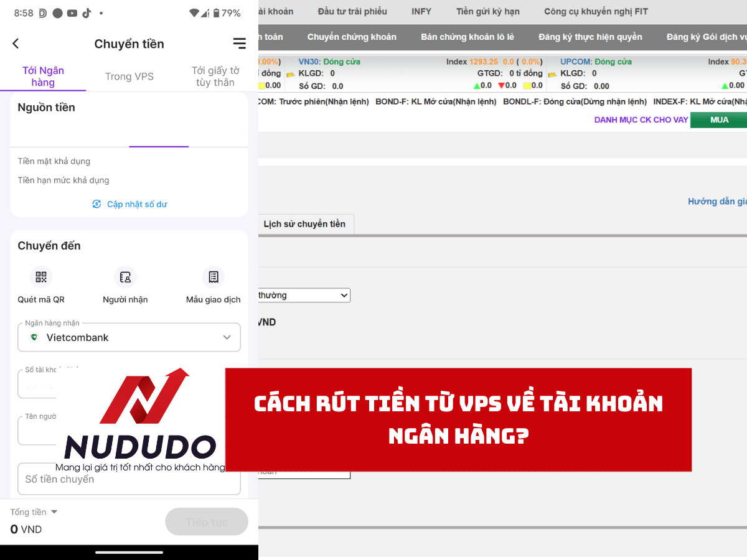Switch to Tới giấy tờ tùy thân tab
Viewport: 747px width, 560px height.
(215, 77)
